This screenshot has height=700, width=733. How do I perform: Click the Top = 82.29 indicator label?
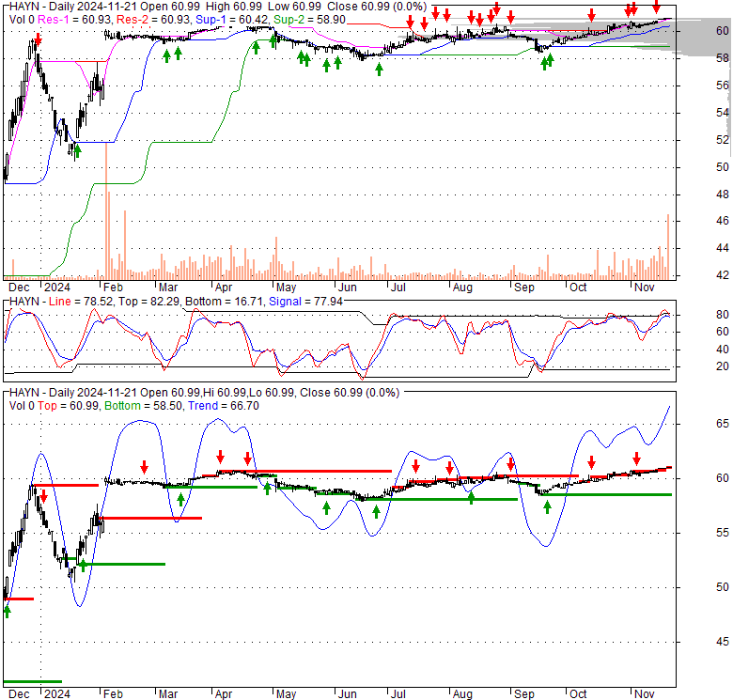click(x=148, y=302)
